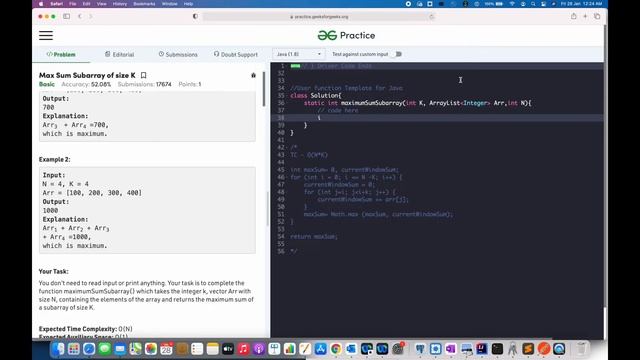Screen dimensions: 640x360
Task: Open Photos from the Dock
Action: [x=151, y=349]
